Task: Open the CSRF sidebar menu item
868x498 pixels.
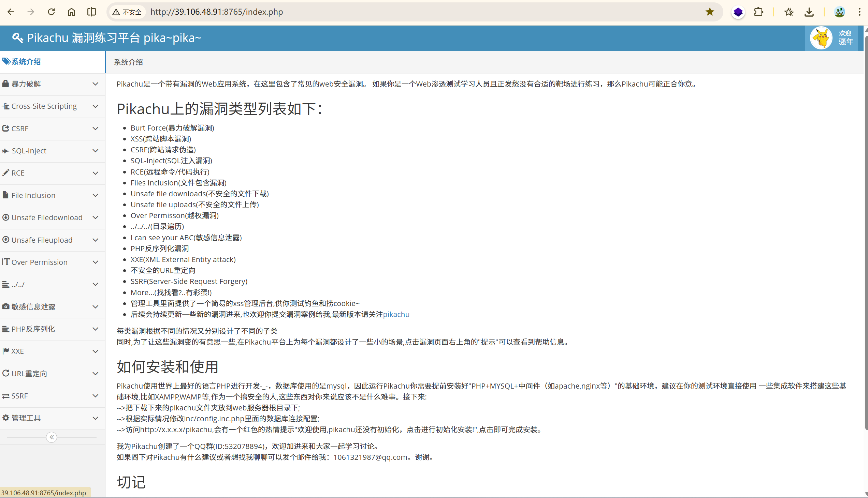Action: click(x=20, y=129)
